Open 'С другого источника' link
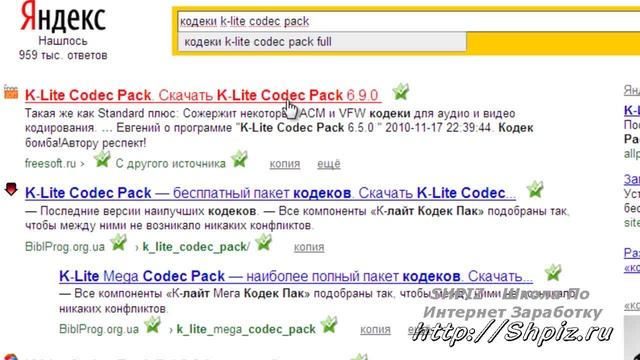Image resolution: width=640 pixels, height=360 pixels. click(x=170, y=163)
